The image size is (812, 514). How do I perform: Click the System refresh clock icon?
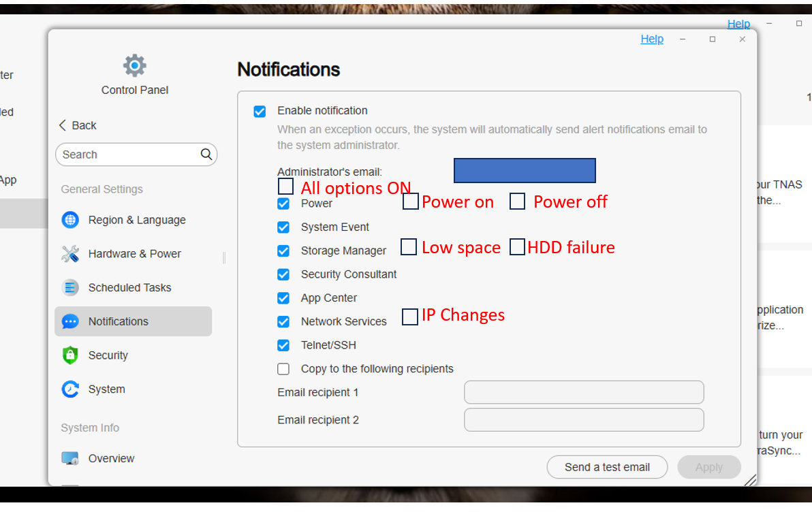[70, 389]
